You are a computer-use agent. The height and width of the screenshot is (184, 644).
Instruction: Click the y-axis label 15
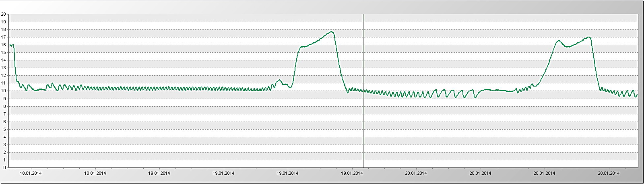3,52
